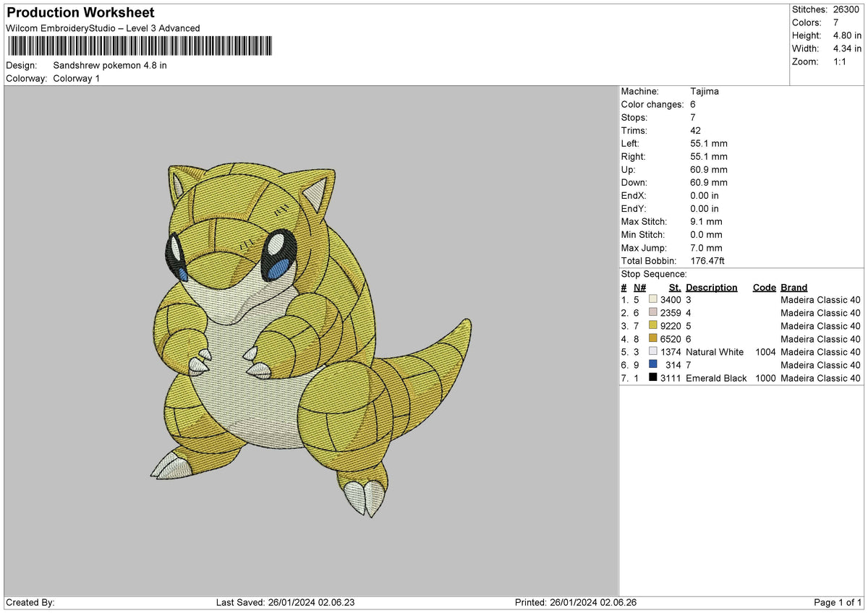Click code '1000' in the stop sequence
This screenshot has width=868, height=613.
(x=765, y=377)
